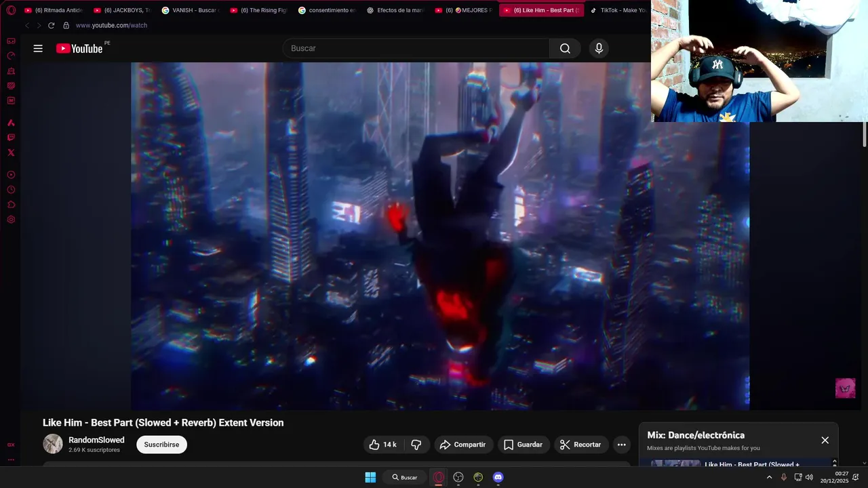Image resolution: width=868 pixels, height=488 pixels.
Task: Like the video (14 k)
Action: (x=383, y=445)
